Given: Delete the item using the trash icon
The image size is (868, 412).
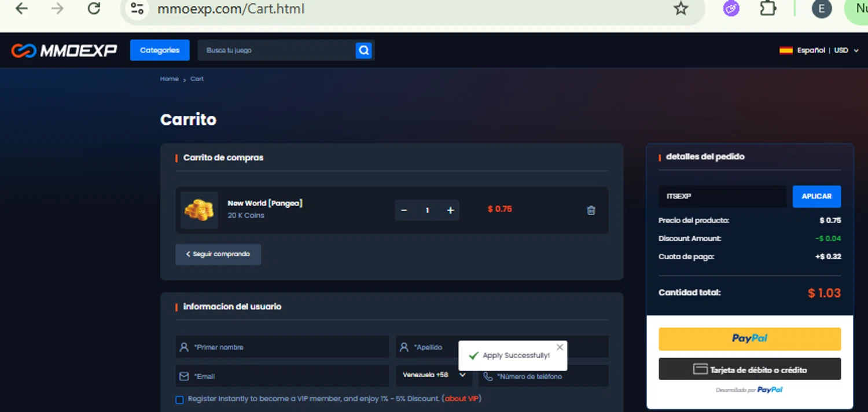Looking at the screenshot, I should 591,211.
